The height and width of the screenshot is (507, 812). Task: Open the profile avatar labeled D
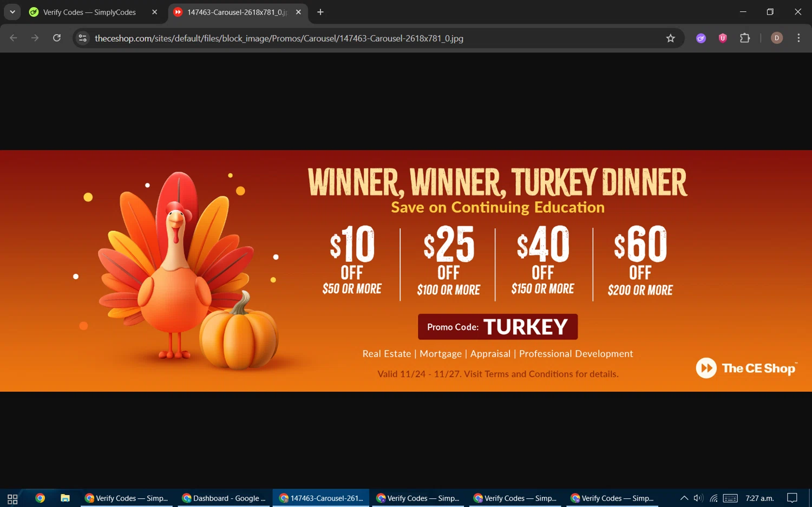click(777, 38)
